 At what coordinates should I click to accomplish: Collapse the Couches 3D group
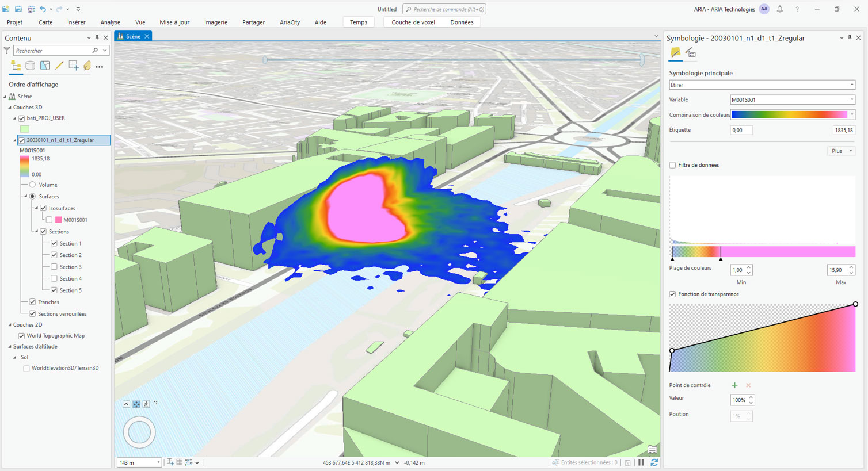tap(10, 108)
